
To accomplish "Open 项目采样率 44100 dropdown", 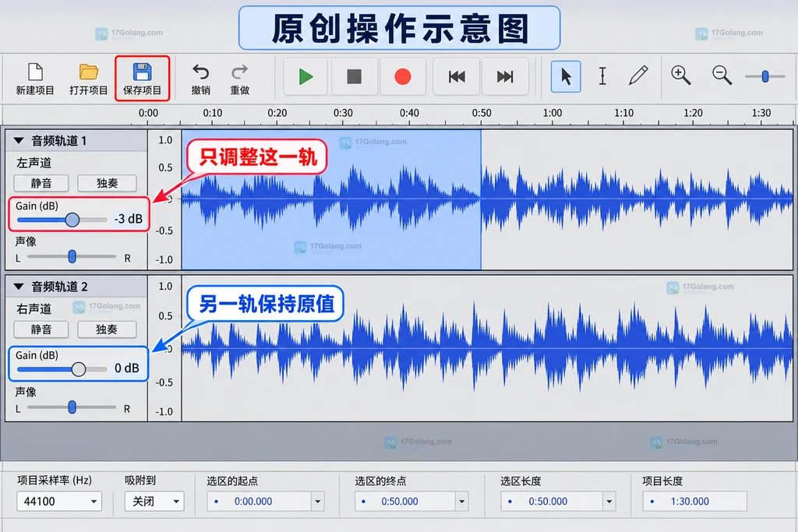I will coord(59,501).
